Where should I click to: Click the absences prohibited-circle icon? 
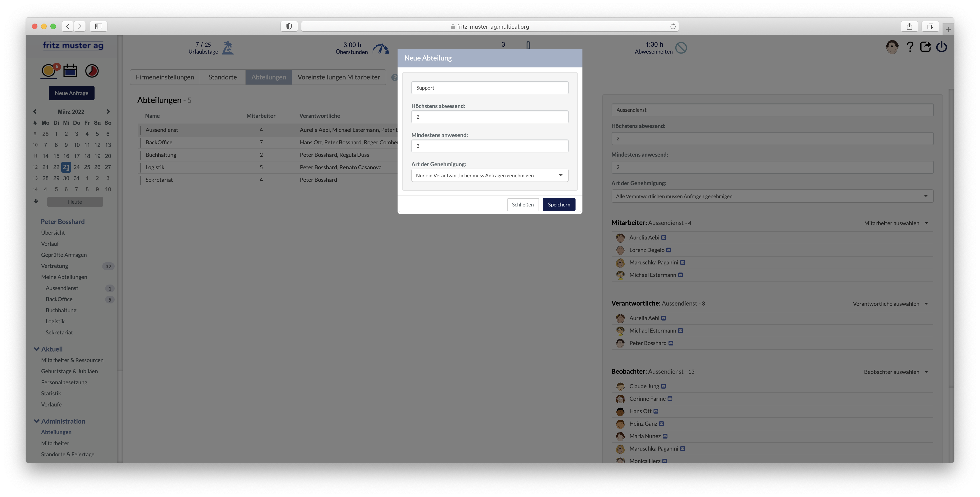[x=681, y=48]
